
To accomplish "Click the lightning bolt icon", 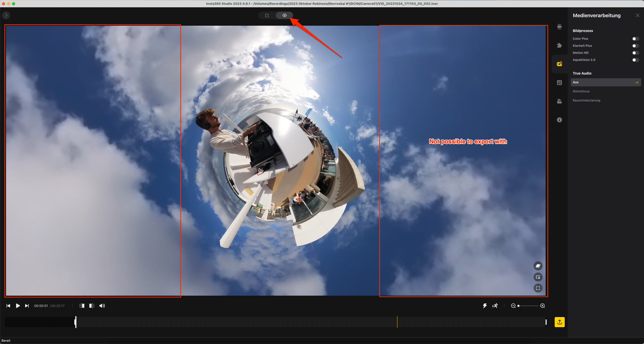I will (x=485, y=306).
